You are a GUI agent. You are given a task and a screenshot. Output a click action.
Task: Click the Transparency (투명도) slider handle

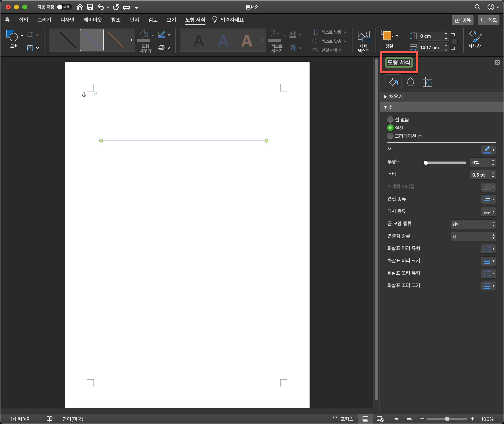426,163
